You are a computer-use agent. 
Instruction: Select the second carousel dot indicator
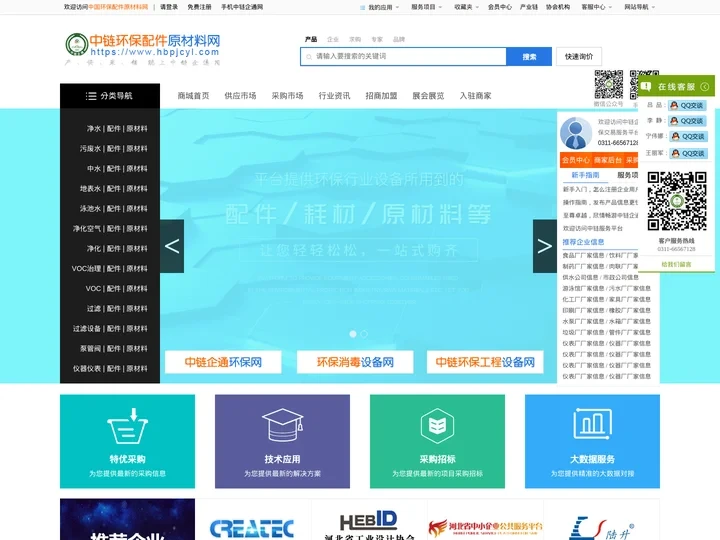(x=364, y=334)
